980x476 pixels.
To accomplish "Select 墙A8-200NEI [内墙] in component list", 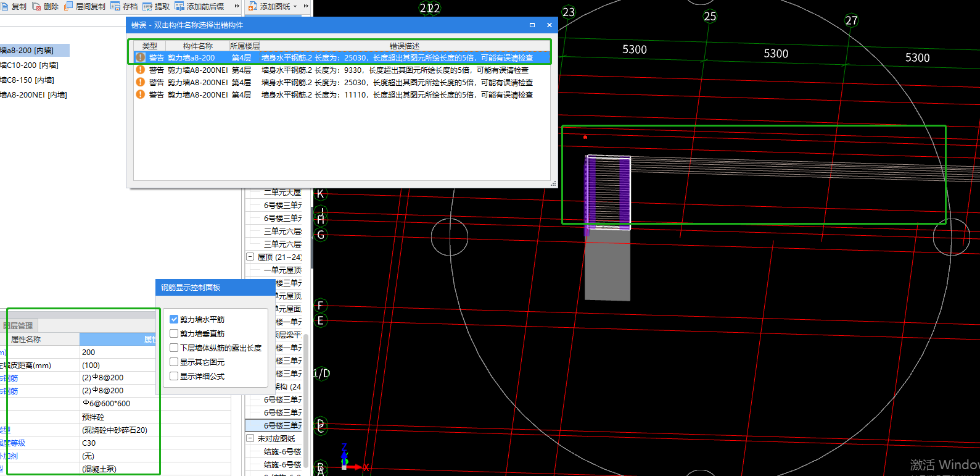I will (34, 94).
